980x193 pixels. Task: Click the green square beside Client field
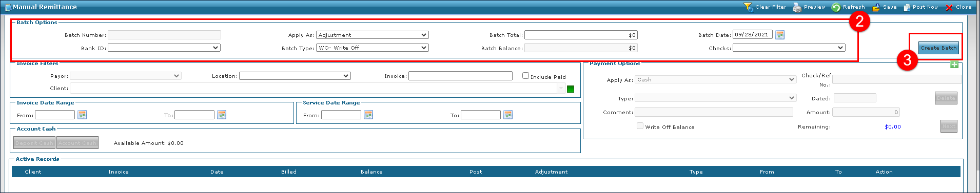click(571, 89)
